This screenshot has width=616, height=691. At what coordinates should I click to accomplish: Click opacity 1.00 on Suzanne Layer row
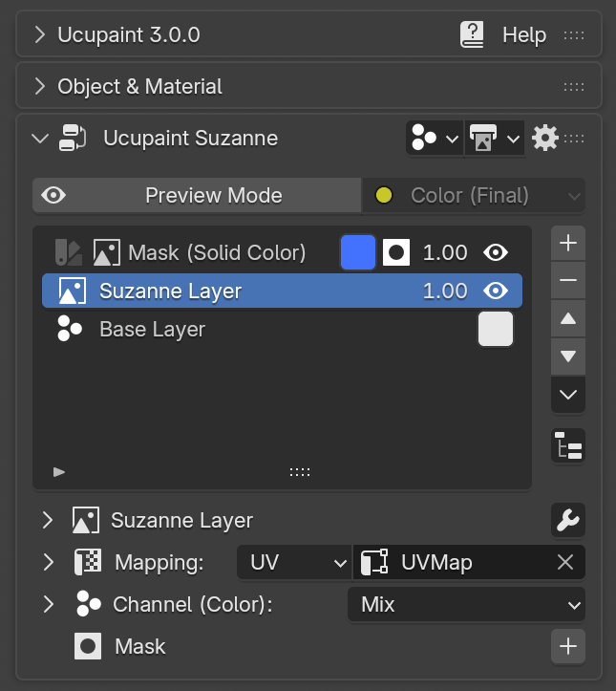point(445,291)
